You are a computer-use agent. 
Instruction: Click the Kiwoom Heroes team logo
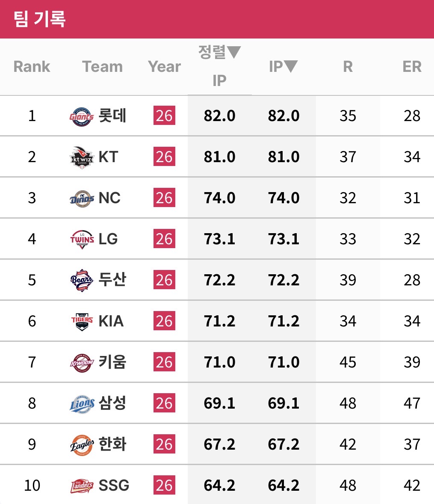click(82, 362)
